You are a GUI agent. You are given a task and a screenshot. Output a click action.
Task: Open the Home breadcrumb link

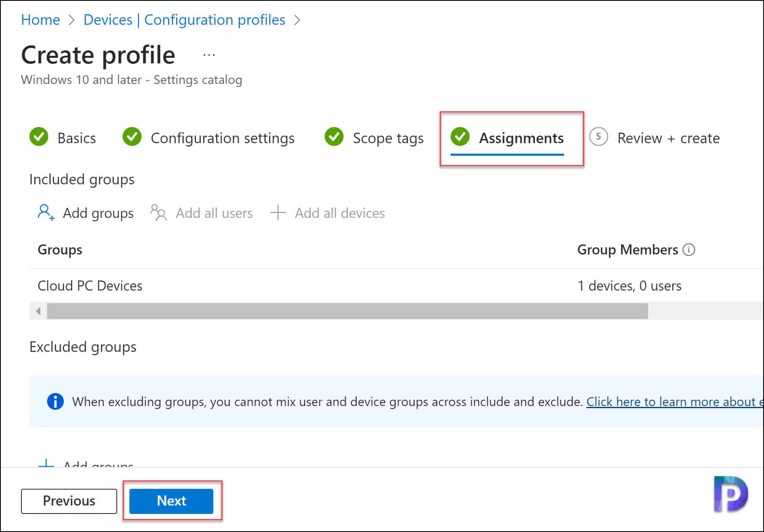tap(40, 20)
